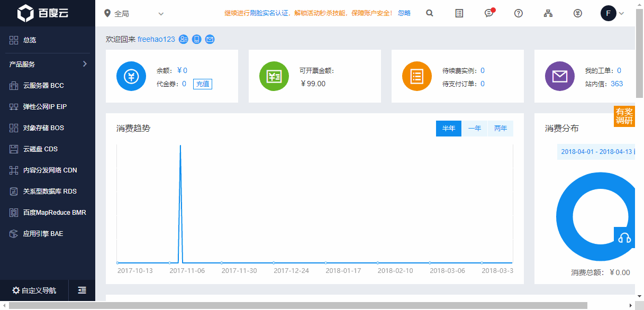Collapse sidebar using the menu fold icon
The height and width of the screenshot is (310, 644).
coord(82,290)
